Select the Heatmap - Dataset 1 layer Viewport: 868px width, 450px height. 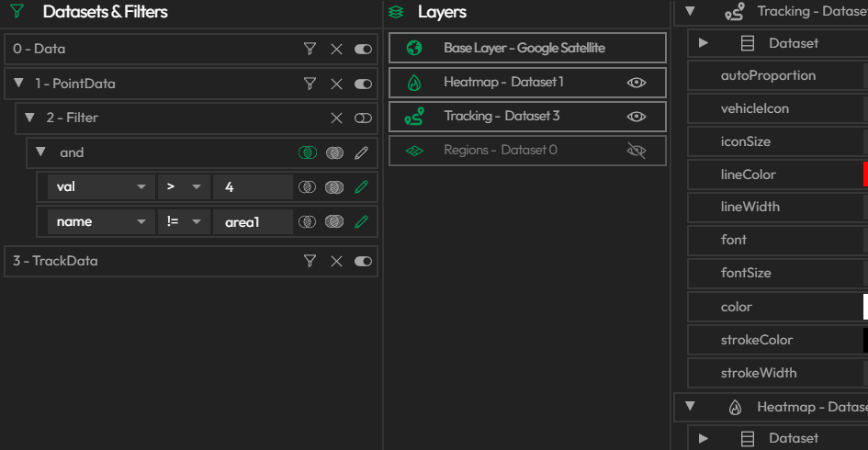pyautogui.click(x=527, y=83)
